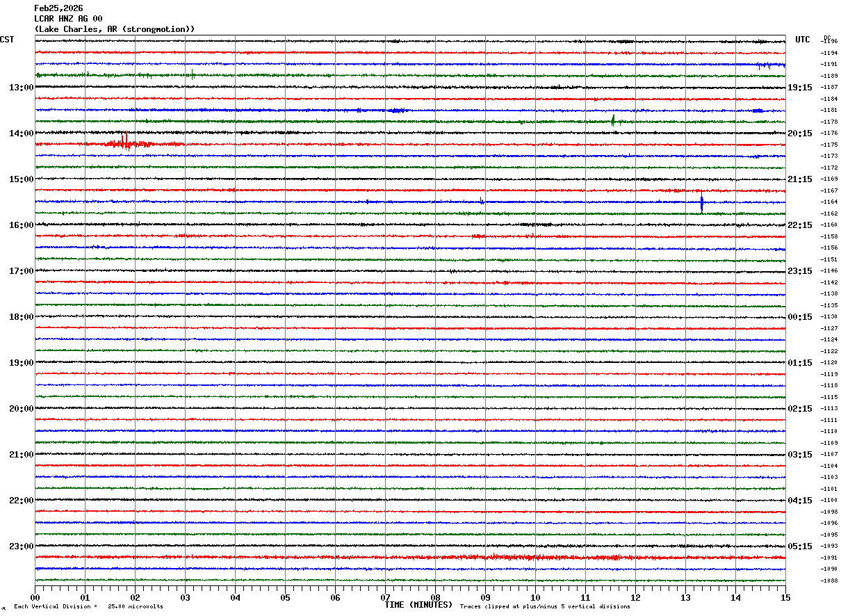Viewport: 841px width, 616px height.
Task: Click the -1088 offset value
Action: [828, 581]
